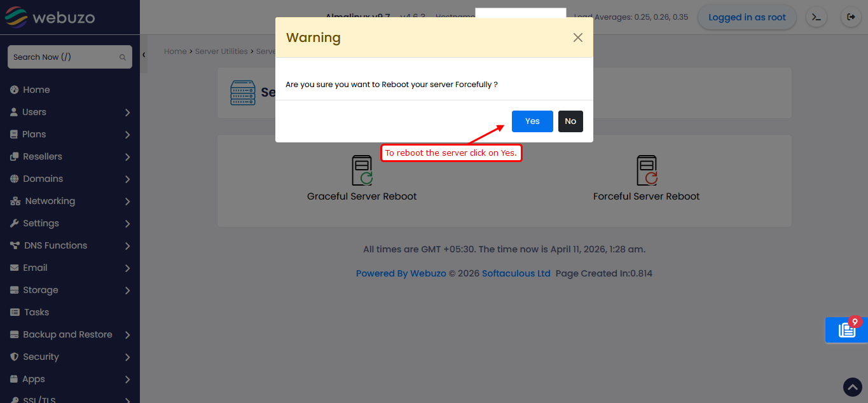
Task: Click the terminal icon in top bar
Action: pyautogui.click(x=816, y=17)
